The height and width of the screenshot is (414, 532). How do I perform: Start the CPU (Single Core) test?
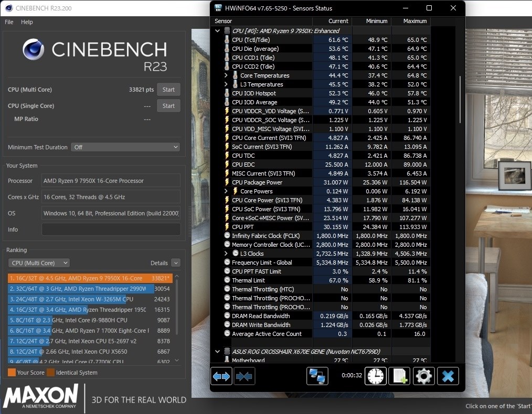168,106
